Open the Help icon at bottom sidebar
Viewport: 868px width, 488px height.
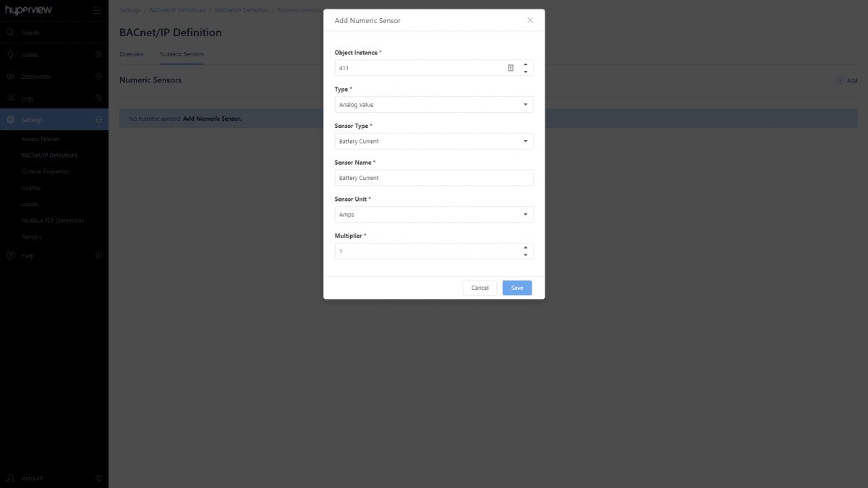tap(10, 255)
